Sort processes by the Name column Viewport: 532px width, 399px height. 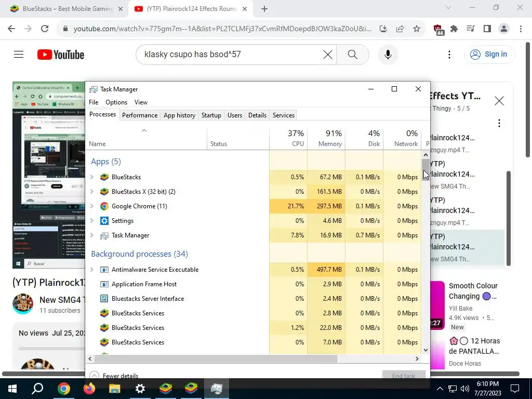click(x=146, y=139)
